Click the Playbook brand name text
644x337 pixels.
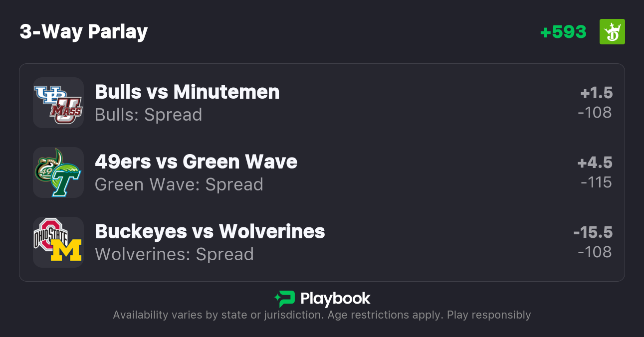click(335, 299)
